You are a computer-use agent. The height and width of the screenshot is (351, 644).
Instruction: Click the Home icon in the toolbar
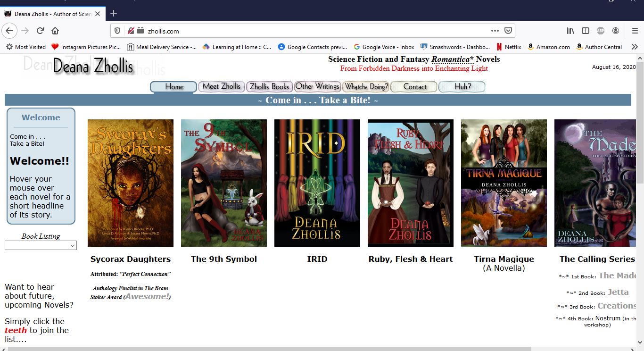pos(55,31)
